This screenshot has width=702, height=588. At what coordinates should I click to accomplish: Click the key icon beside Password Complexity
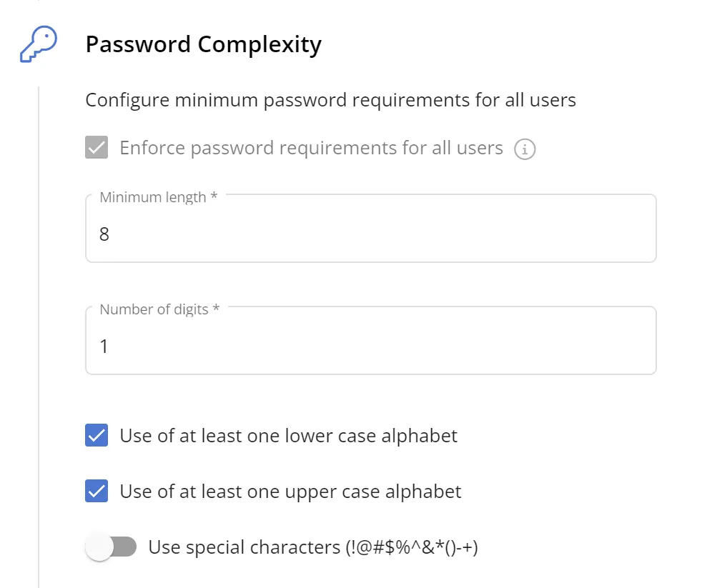38,45
